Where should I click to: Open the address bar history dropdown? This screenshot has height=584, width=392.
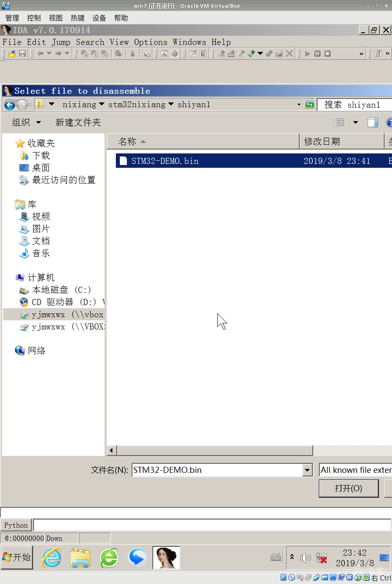click(x=299, y=105)
